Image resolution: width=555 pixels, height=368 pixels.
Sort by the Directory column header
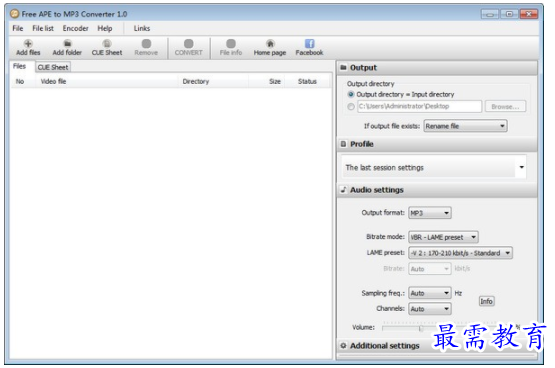point(213,81)
